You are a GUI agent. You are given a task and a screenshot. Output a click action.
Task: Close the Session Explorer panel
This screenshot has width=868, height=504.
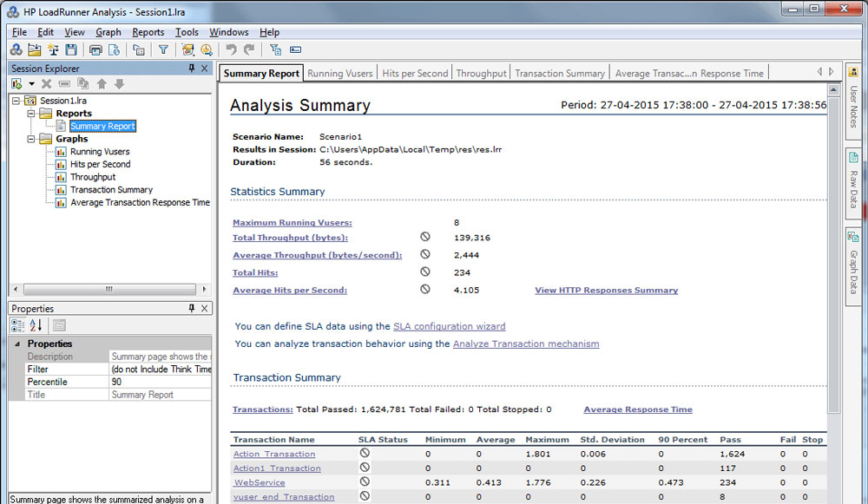204,68
